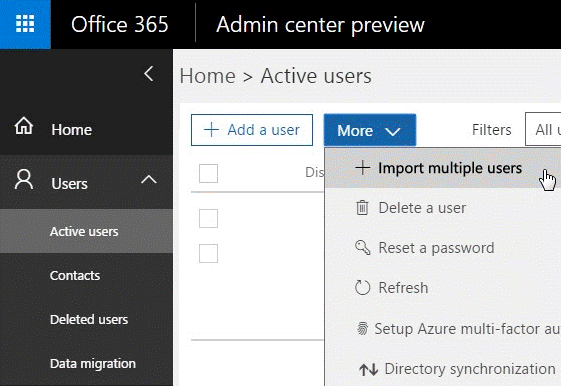Choose Reset a password from menu

point(443,248)
